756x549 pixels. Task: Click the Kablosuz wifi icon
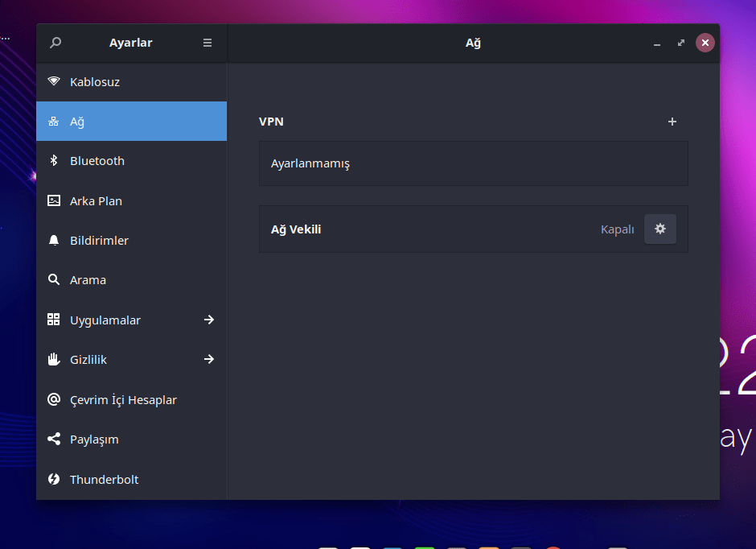(x=54, y=81)
